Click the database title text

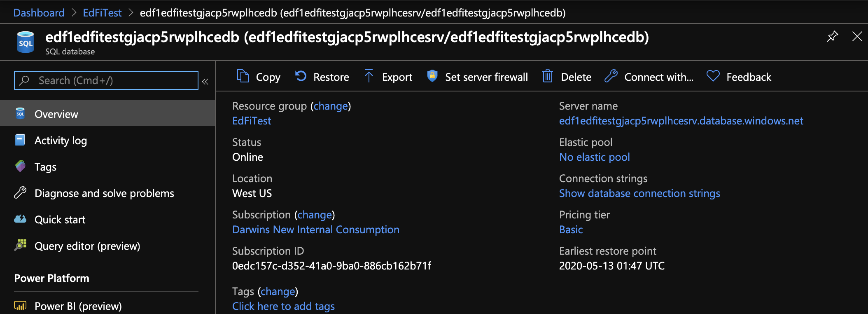[347, 37]
